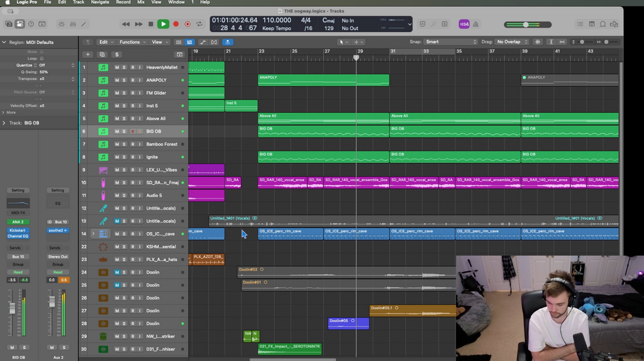The image size is (644, 361).
Task: Solo the ANAPOLY track
Action: 124,80
